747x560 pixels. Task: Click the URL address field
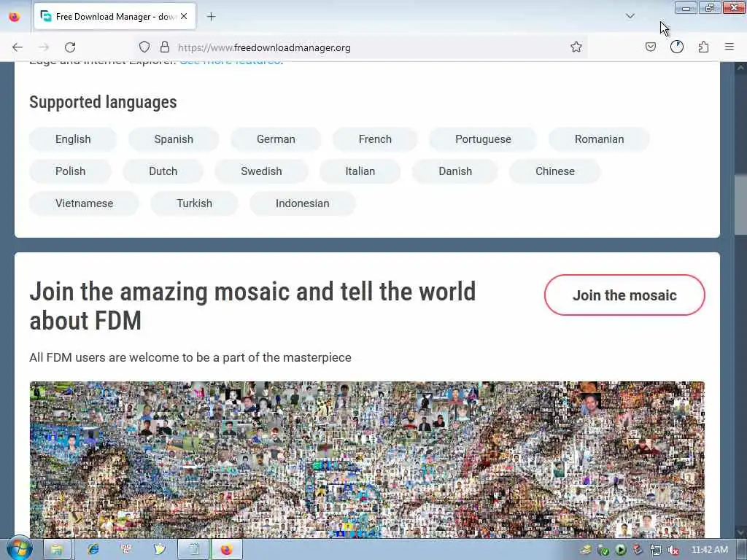point(362,47)
